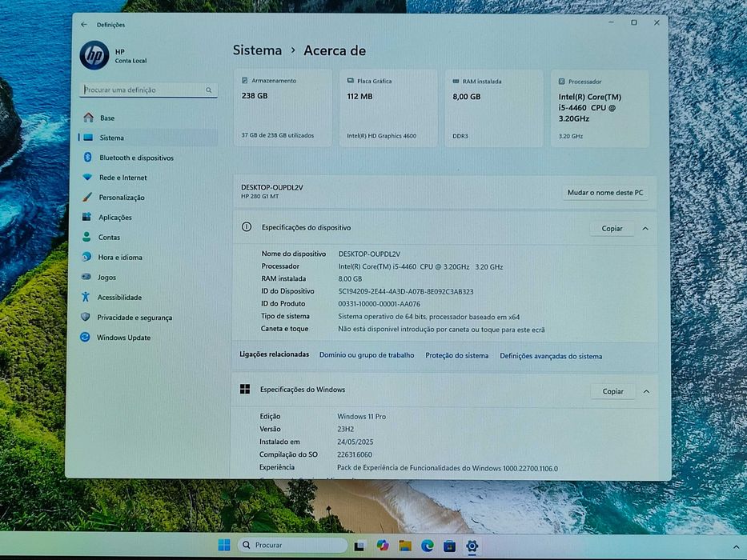This screenshot has height=560, width=747.
Task: Open the RAM instalada 8,00 GB card
Action: (494, 109)
